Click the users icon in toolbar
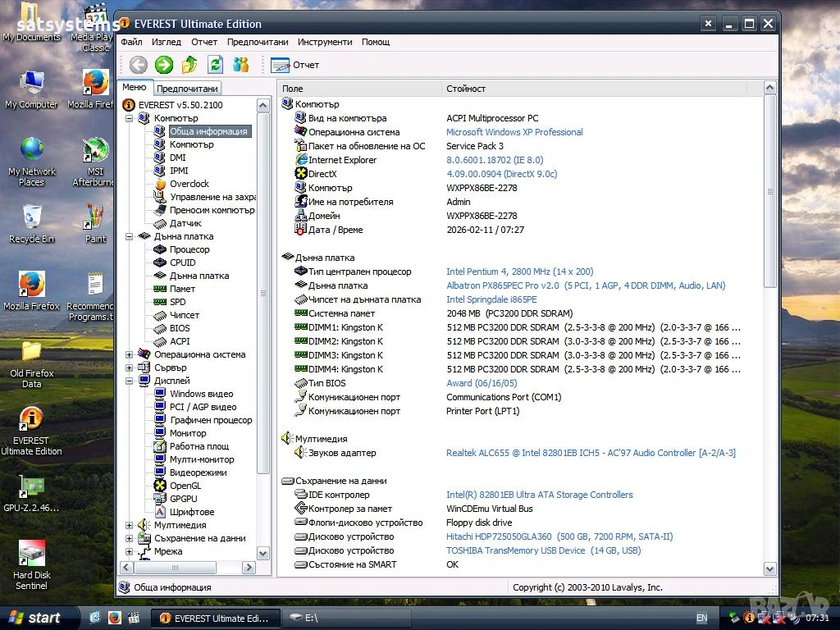This screenshot has width=840, height=630. (240, 65)
